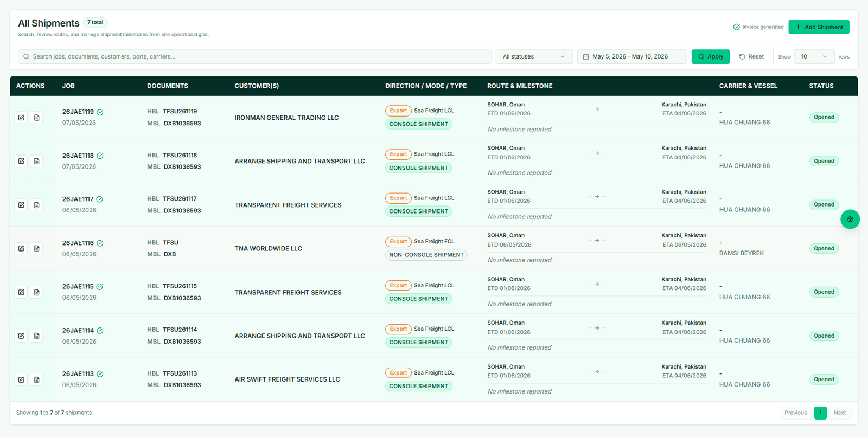Screen dimensions: 868x438
Task: Edit shipment 26JAE1118 via pencil icon
Action: pyautogui.click(x=21, y=161)
